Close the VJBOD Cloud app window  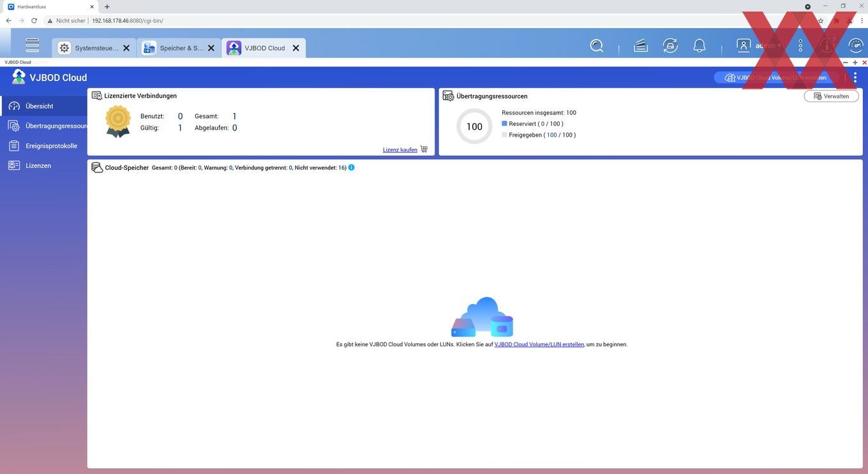tap(864, 63)
